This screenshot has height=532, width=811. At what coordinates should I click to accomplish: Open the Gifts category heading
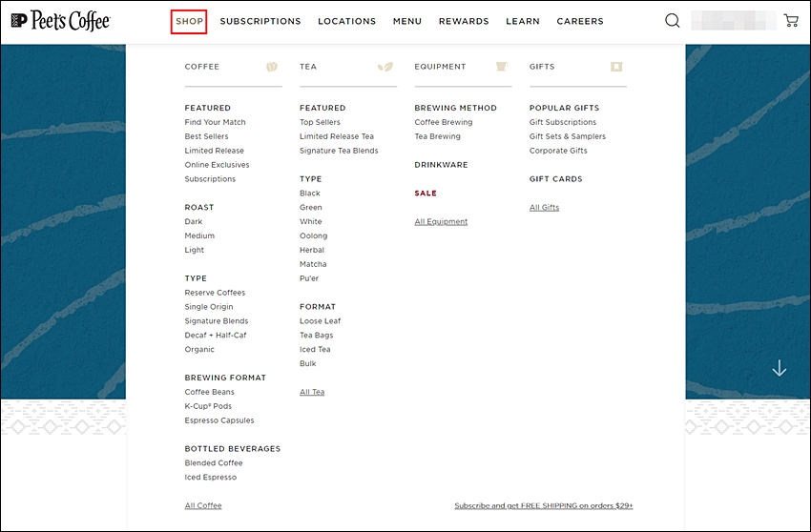click(x=542, y=67)
